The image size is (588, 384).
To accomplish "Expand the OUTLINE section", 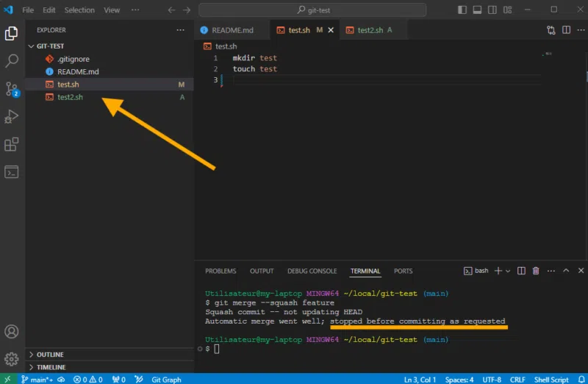I will tap(50, 355).
